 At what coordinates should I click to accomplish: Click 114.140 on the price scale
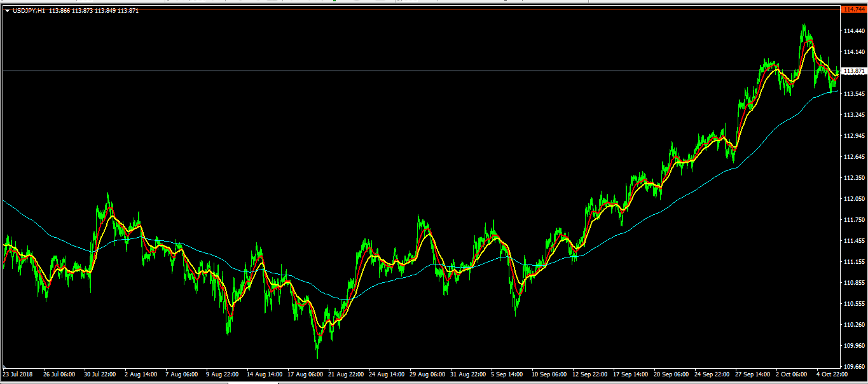[x=853, y=52]
